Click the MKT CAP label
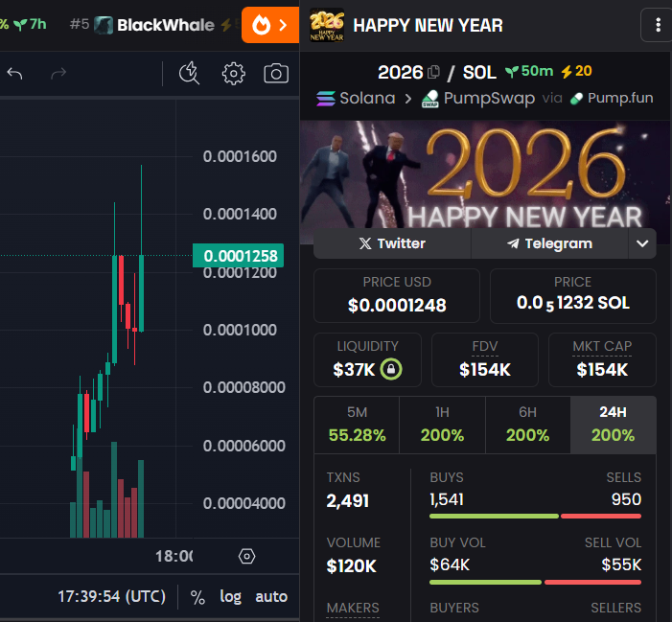This screenshot has height=622, width=672. [602, 346]
